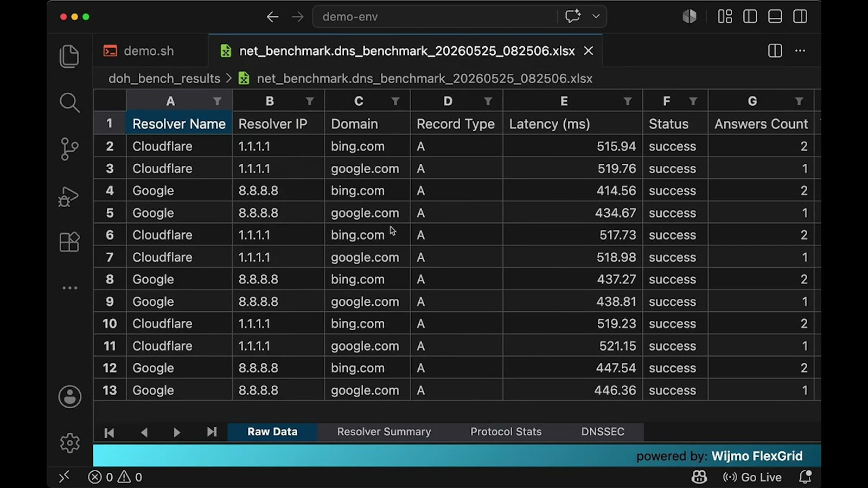
Task: Select the Resolver Name header cell
Action: pos(179,124)
